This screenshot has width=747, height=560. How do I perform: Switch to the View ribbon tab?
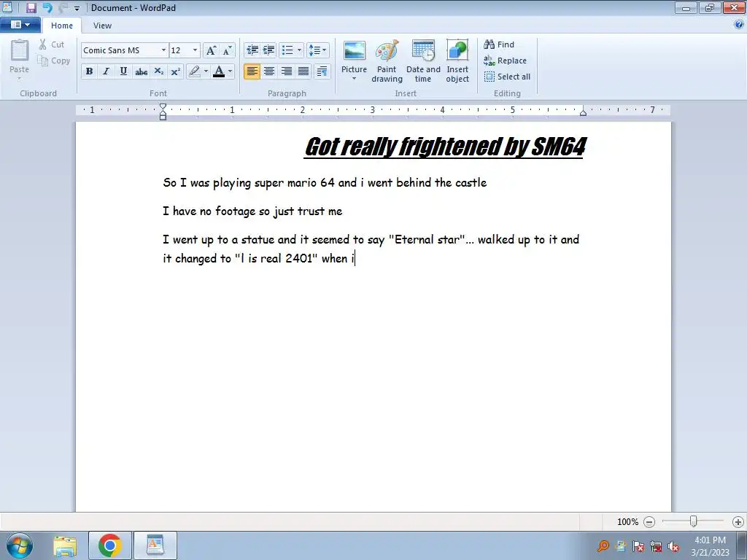(102, 26)
